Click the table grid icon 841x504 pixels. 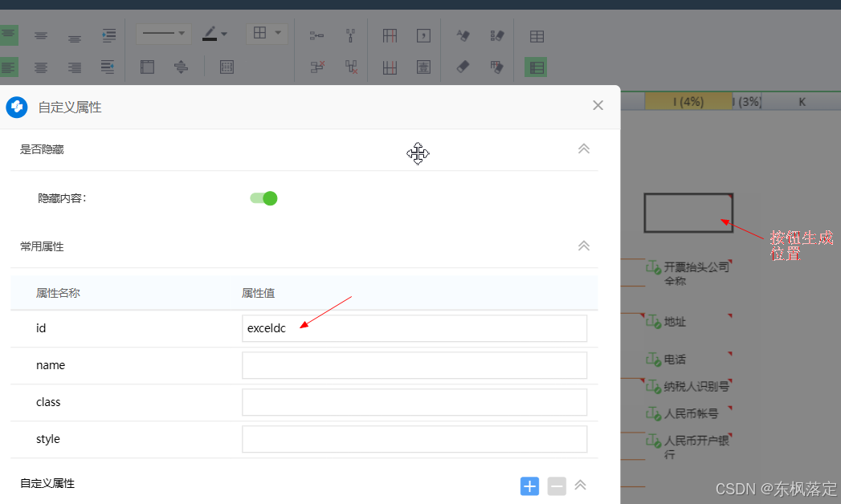(537, 36)
